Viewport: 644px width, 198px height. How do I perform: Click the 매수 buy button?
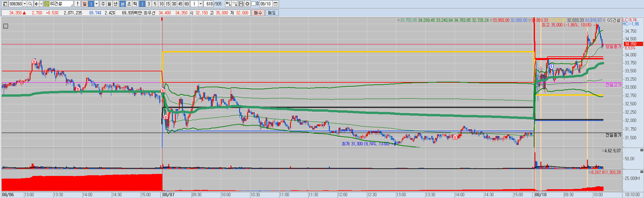258,13
